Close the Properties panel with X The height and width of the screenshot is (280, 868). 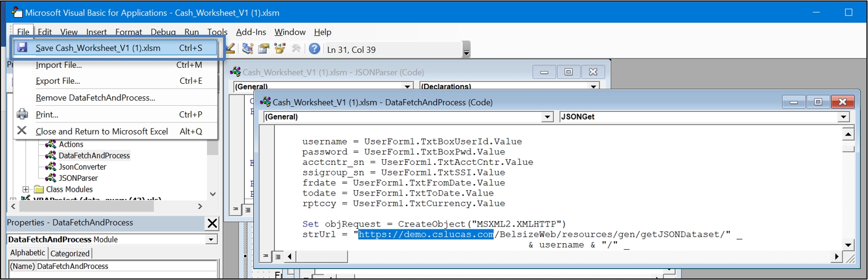(x=212, y=223)
